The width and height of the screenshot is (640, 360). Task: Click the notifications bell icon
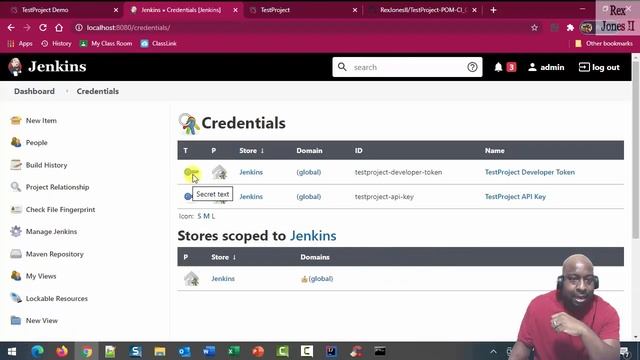498,67
